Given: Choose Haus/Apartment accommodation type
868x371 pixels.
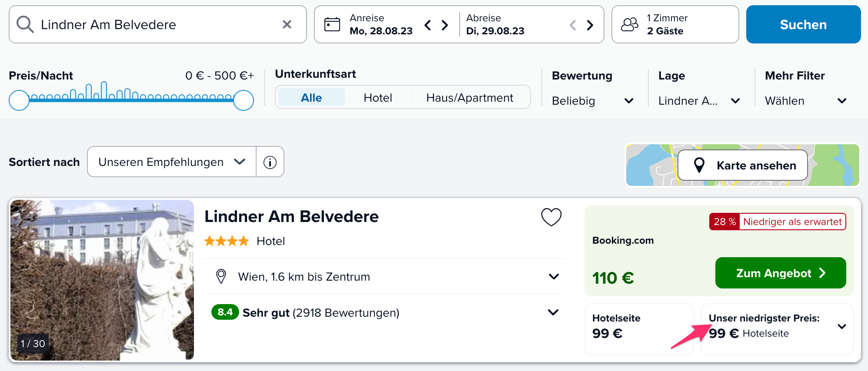Looking at the screenshot, I should (470, 97).
